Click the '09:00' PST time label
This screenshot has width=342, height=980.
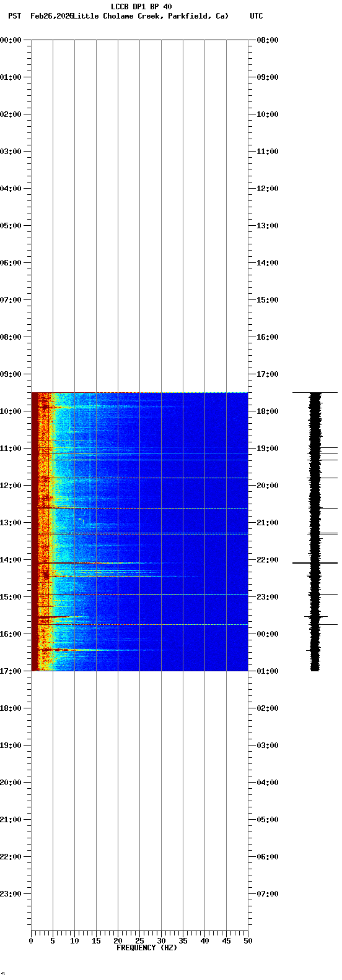point(10,374)
